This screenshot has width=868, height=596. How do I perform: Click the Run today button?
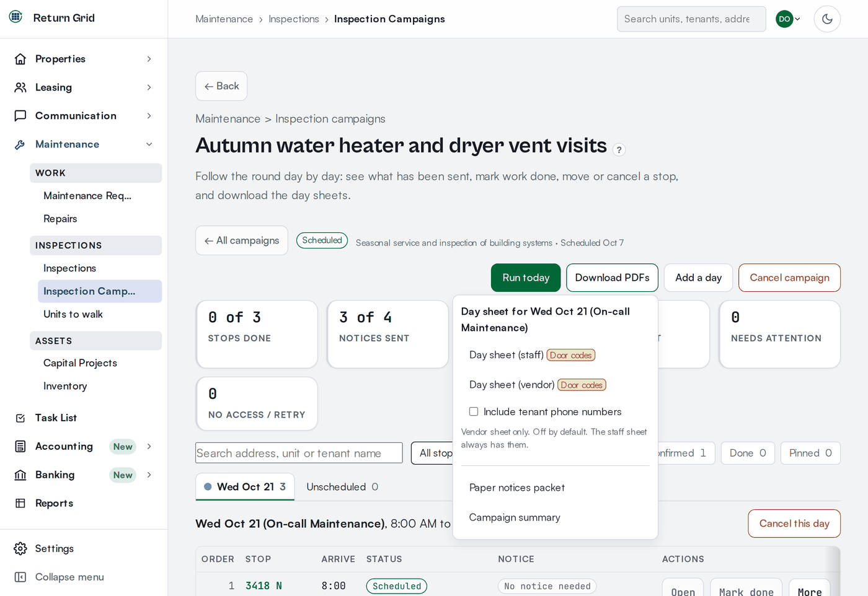pos(526,278)
